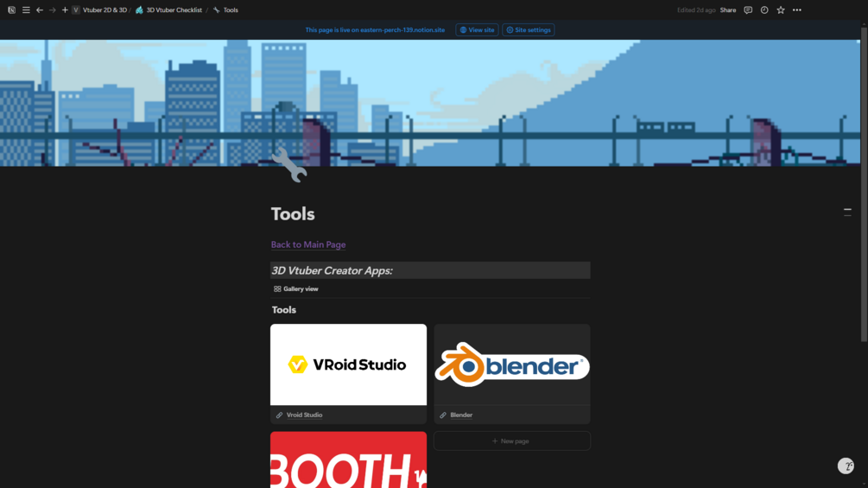Click the Tools database title
868x488 pixels.
284,310
